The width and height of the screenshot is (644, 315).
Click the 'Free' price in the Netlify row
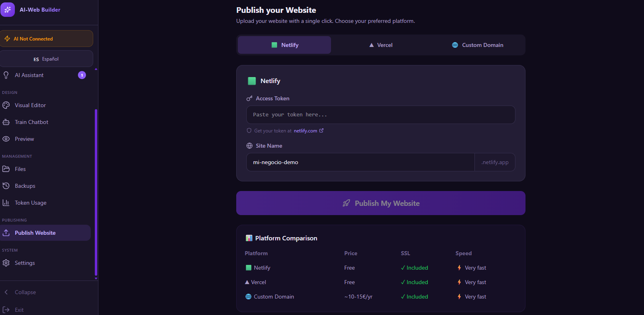[350, 268]
